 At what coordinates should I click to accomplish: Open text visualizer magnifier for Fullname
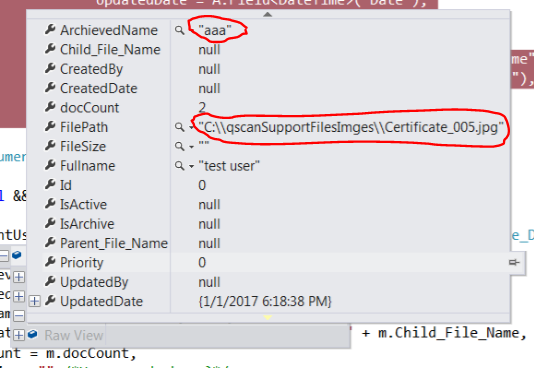[x=179, y=166]
